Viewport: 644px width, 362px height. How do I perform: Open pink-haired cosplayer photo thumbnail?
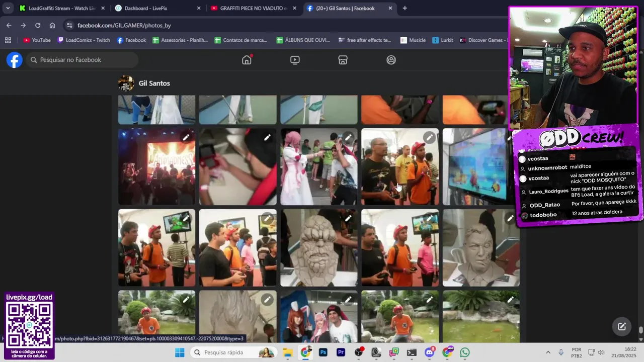click(x=319, y=167)
